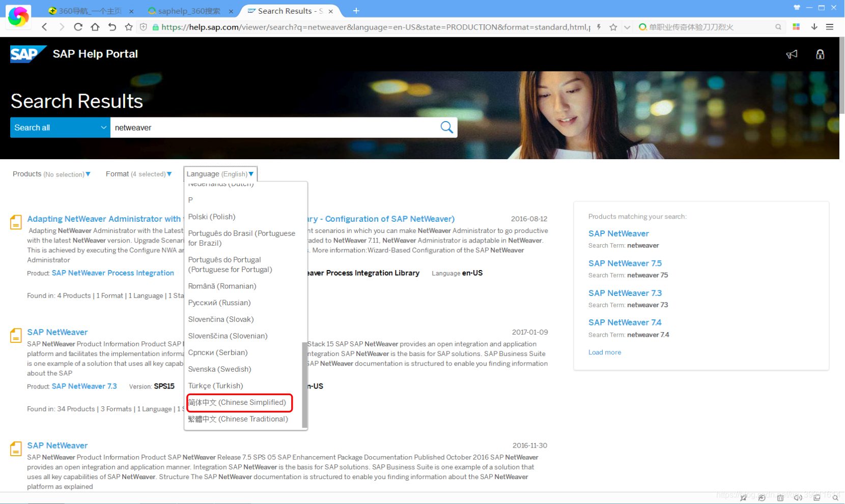The width and height of the screenshot is (845, 504).
Task: Open SAP NetWeaver 7.5 sidebar link
Action: tap(625, 263)
